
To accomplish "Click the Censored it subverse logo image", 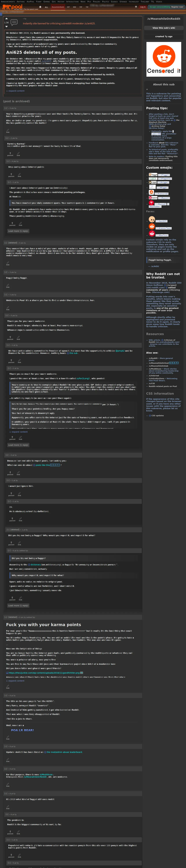I will [164, 59].
